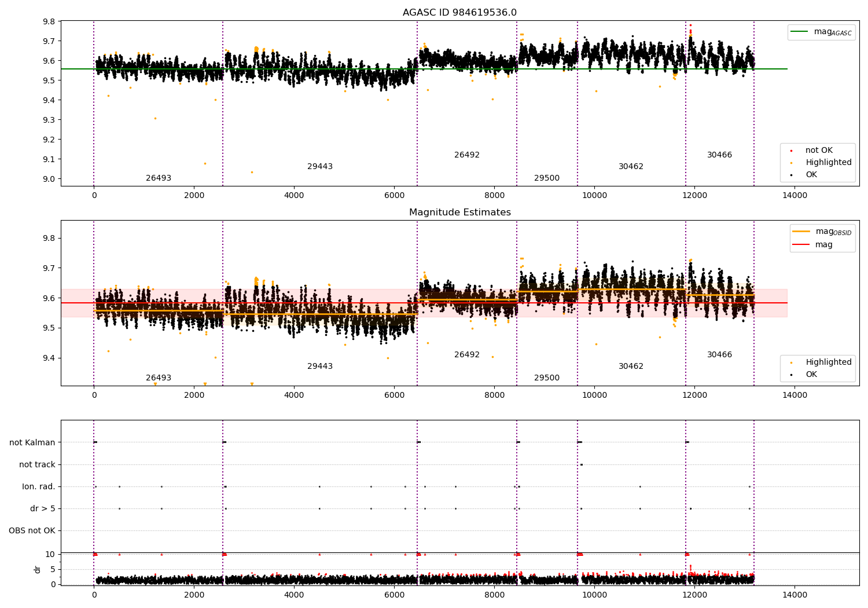
Task: Click obsid label 30462 in Magnitude Estimates plot
Action: [x=631, y=367]
